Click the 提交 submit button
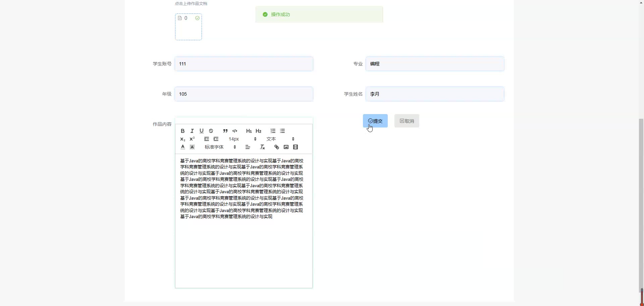The height and width of the screenshot is (306, 644). pyautogui.click(x=375, y=121)
